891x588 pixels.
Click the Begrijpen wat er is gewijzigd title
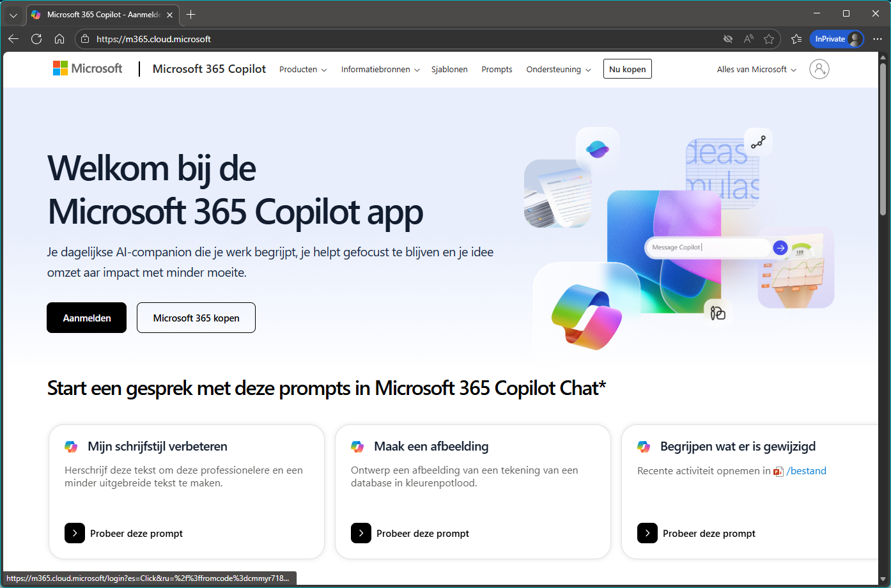(738, 446)
